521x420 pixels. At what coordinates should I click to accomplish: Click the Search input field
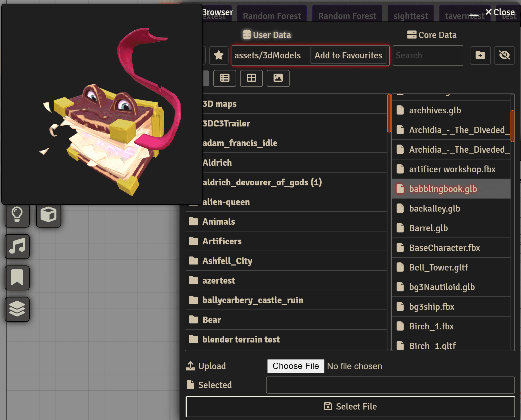[x=428, y=55]
